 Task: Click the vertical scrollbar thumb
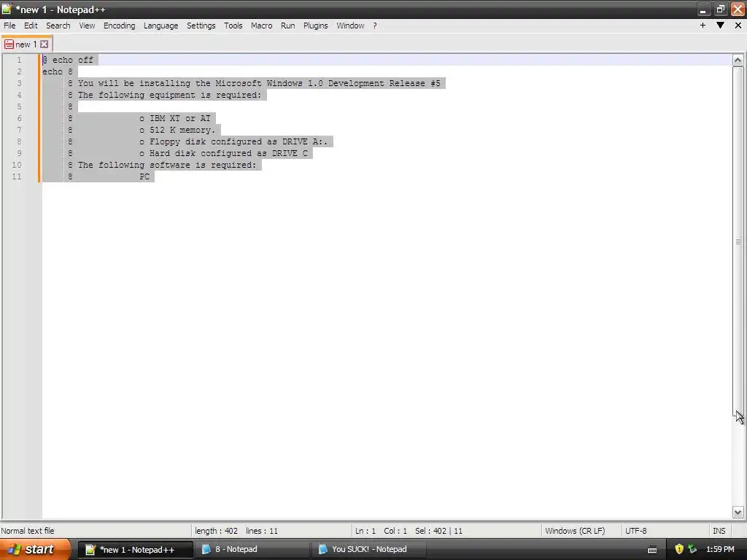pos(738,242)
